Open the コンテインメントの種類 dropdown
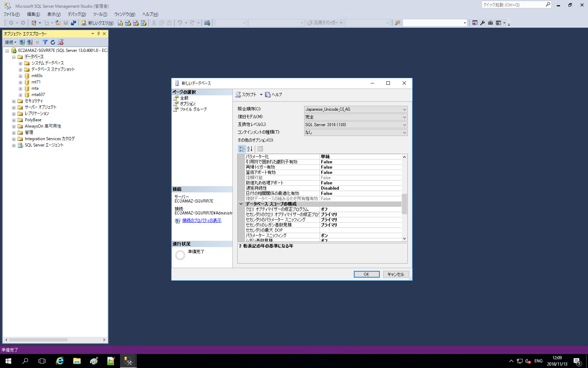588x368 pixels. coord(356,132)
